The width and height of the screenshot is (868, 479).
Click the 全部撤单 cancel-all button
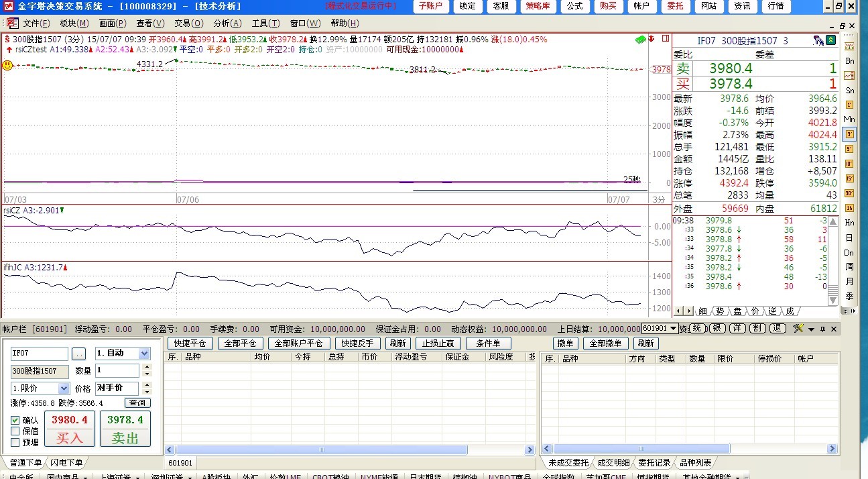pos(606,343)
